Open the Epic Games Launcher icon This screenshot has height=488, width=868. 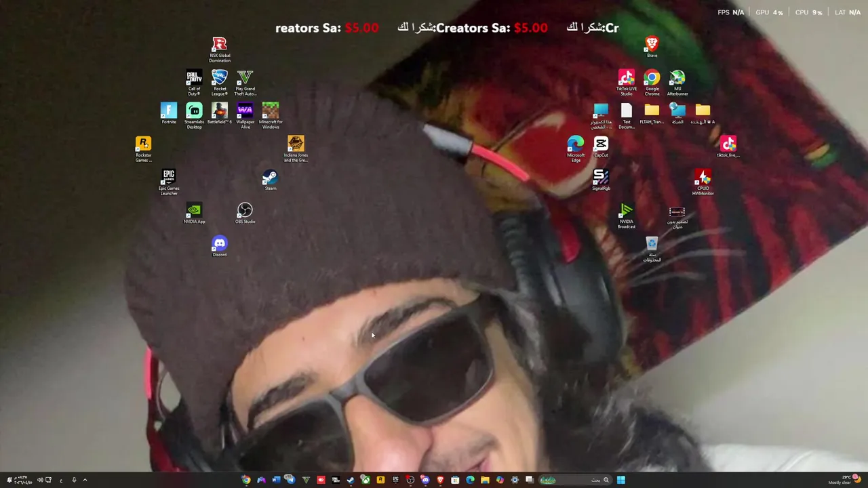(168, 182)
